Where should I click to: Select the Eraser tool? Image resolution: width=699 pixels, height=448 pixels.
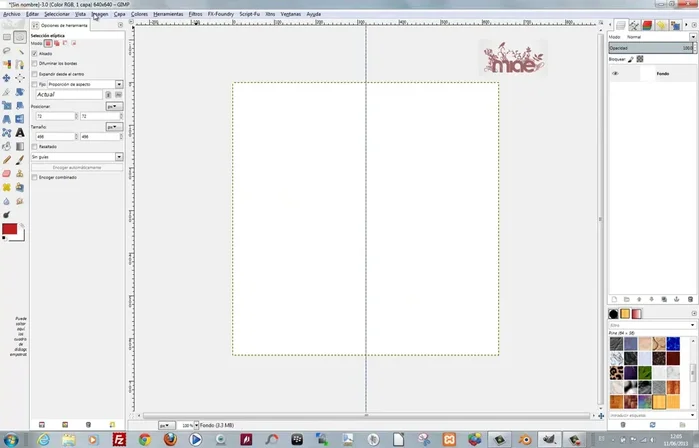pos(6,172)
